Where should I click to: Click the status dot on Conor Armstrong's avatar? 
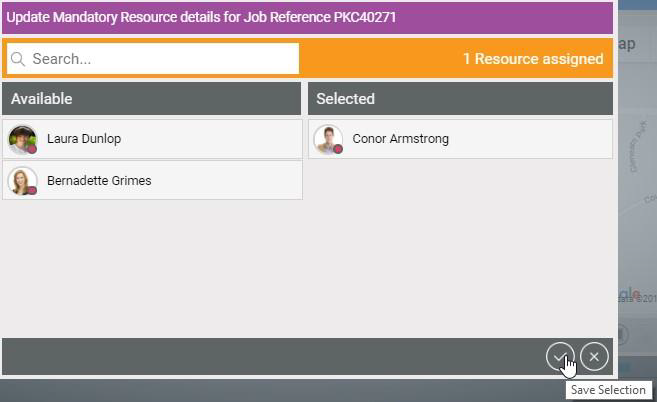tap(338, 149)
